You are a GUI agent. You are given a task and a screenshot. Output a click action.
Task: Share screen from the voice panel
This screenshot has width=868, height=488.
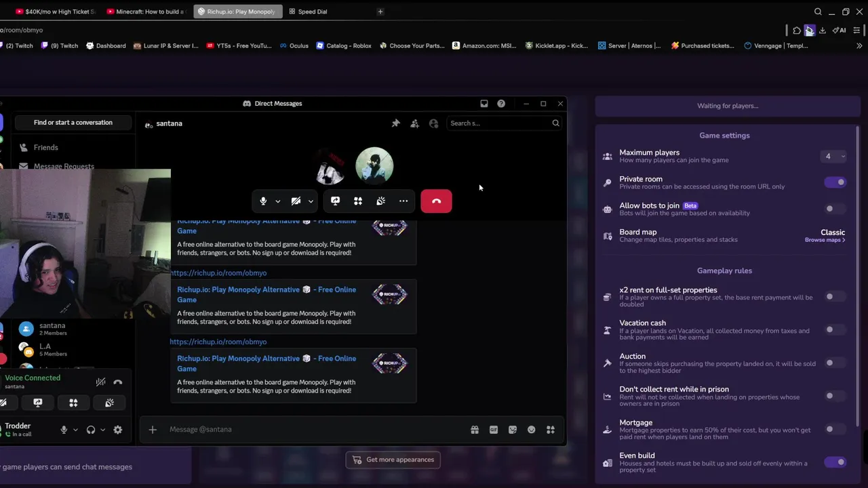pos(38,403)
